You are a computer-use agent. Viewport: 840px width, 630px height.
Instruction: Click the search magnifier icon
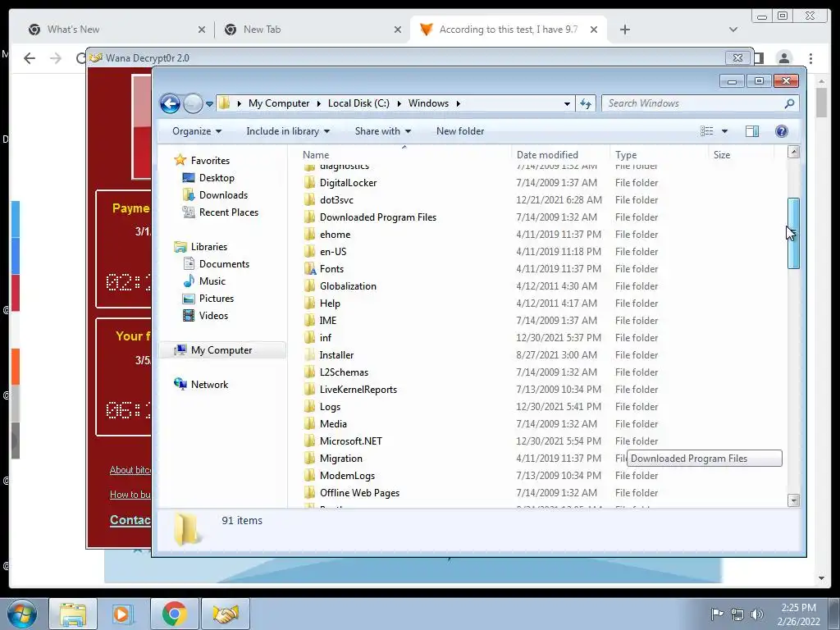point(789,103)
